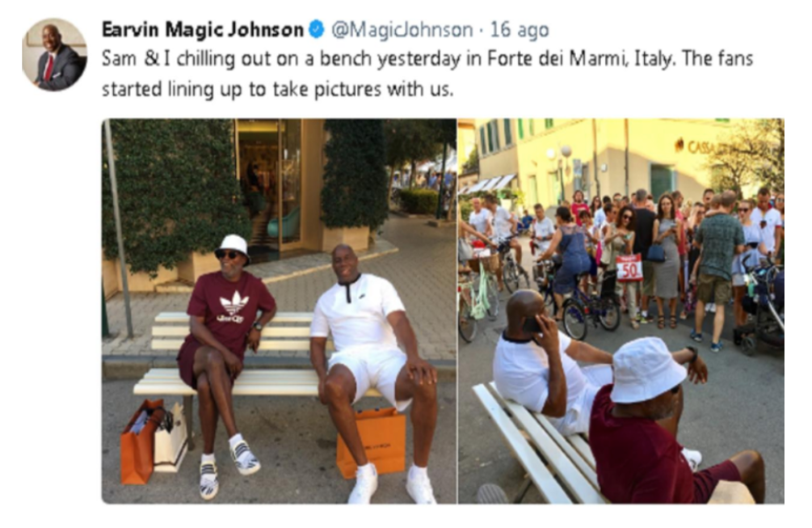
Task: Click the glass shop doorway behind the bench
Action: (x=269, y=188)
